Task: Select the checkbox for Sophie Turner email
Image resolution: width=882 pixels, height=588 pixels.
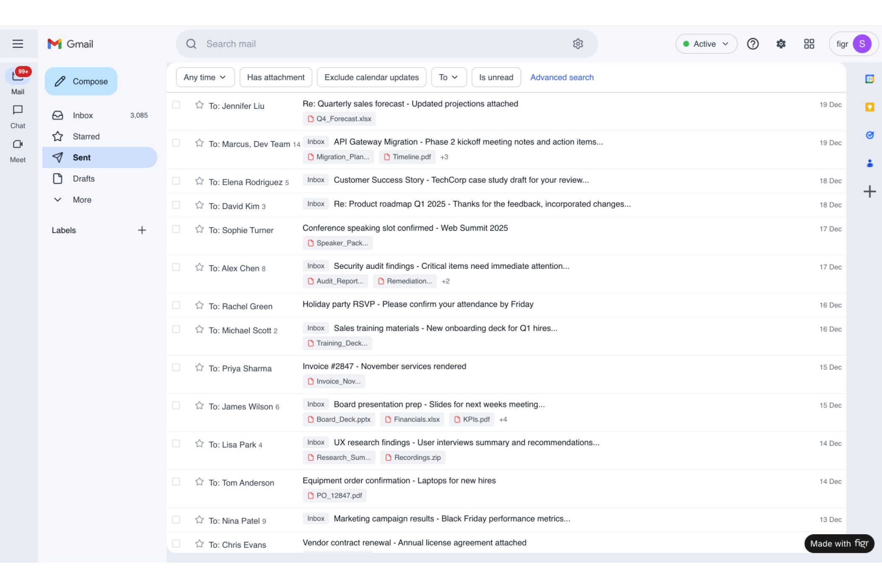Action: [176, 229]
